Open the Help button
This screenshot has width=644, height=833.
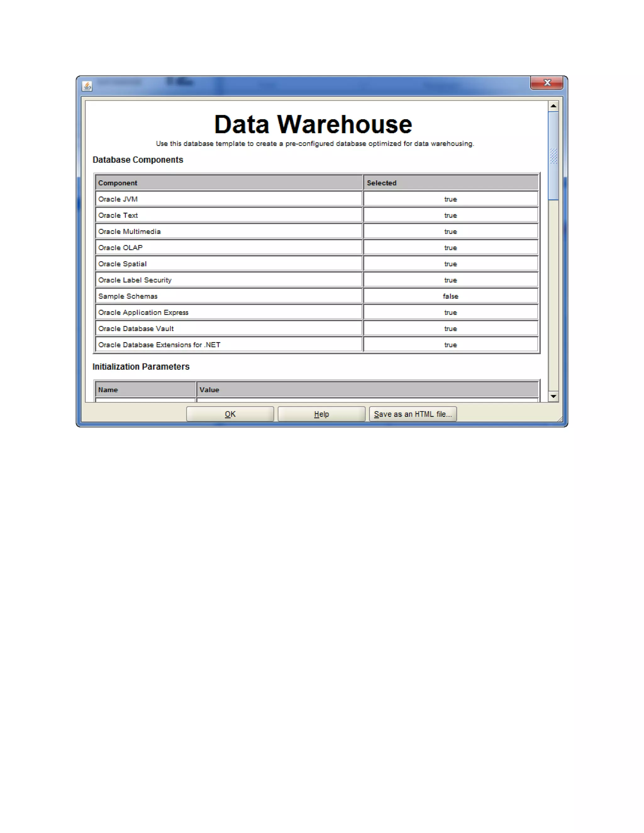click(x=321, y=414)
